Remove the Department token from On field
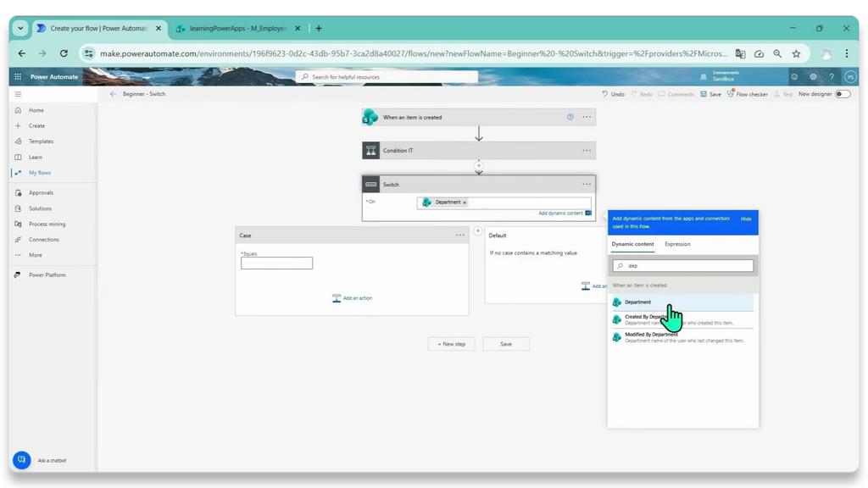The height and width of the screenshot is (488, 868). point(465,202)
